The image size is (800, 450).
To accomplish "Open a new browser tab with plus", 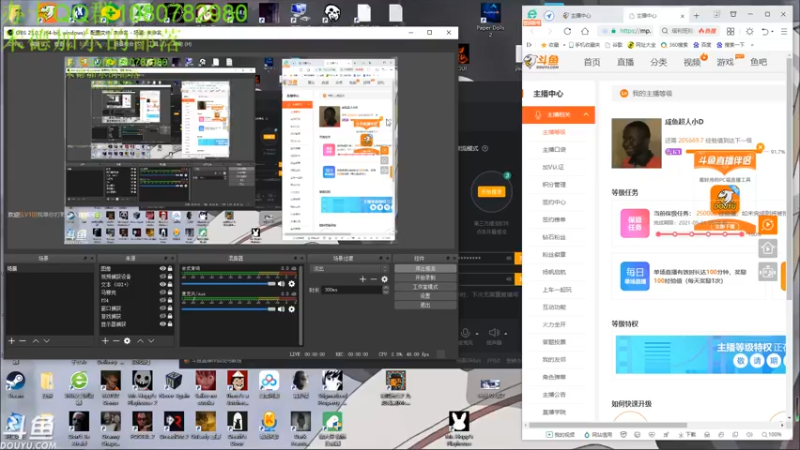I will pyautogui.click(x=696, y=15).
